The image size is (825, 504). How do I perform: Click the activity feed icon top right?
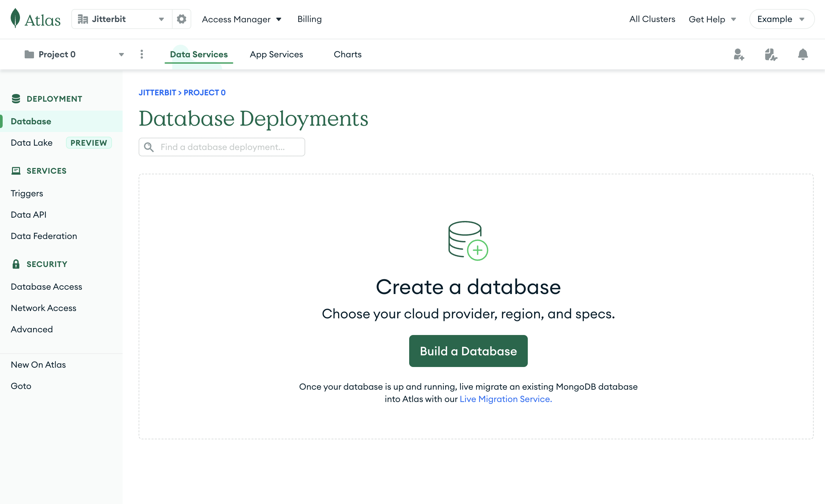coord(771,54)
